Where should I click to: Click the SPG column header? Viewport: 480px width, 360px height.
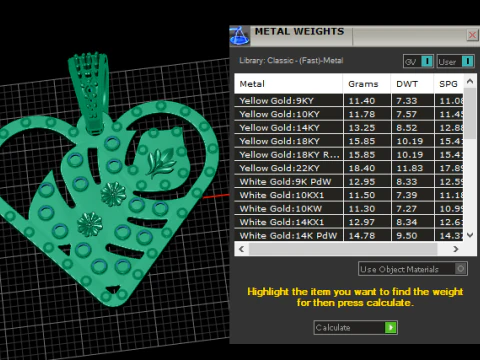point(449,84)
